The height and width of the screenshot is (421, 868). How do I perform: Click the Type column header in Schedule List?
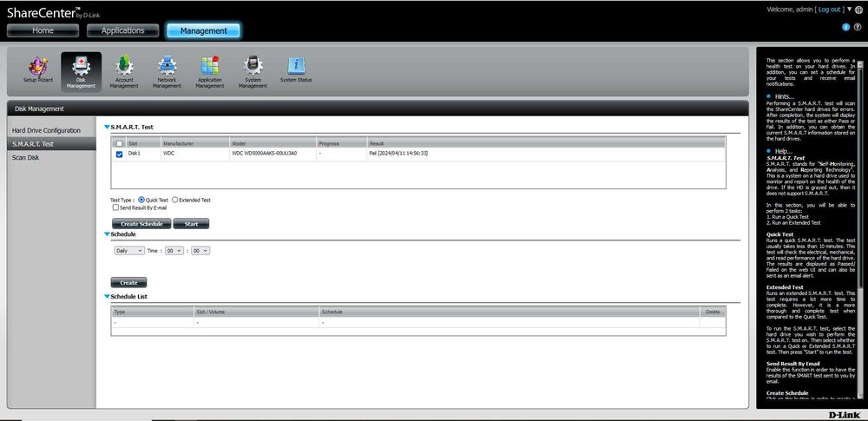(x=152, y=312)
